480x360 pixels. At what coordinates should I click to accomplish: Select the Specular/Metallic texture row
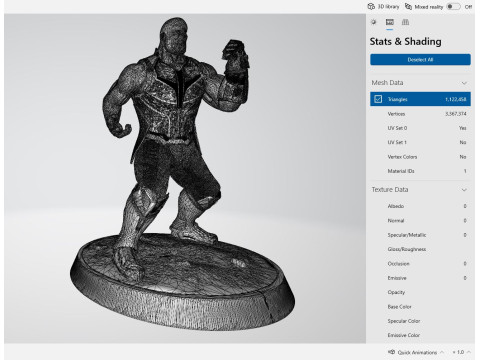(x=420, y=235)
